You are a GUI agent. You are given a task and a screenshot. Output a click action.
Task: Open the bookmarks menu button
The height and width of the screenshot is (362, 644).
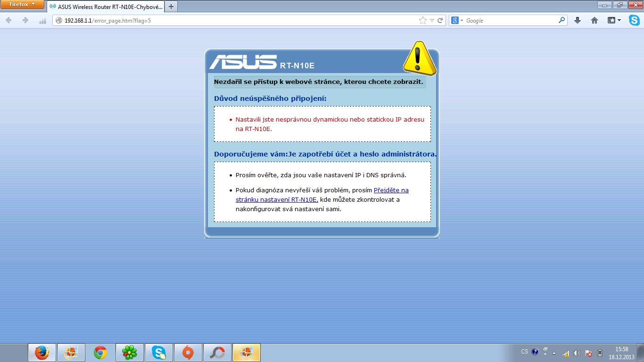pyautogui.click(x=614, y=21)
